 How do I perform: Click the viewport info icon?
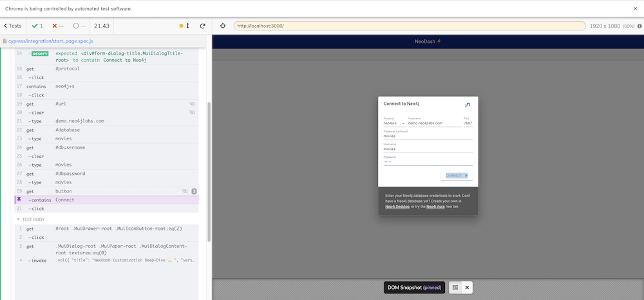639,26
